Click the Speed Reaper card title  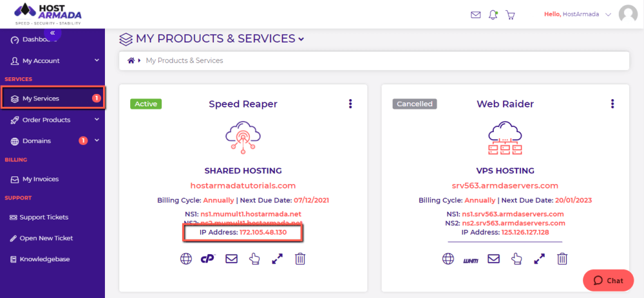coord(243,104)
